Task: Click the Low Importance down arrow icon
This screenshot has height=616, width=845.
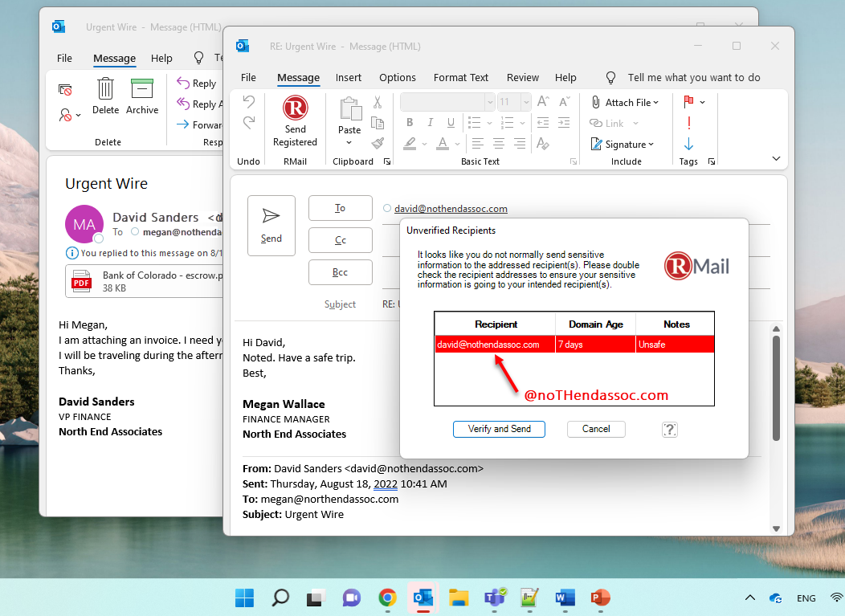Action: pos(688,144)
